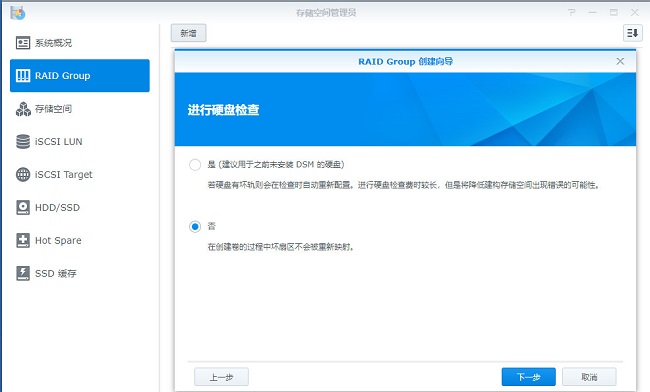
Task: Open HDD/SSD section
Action: [80, 207]
